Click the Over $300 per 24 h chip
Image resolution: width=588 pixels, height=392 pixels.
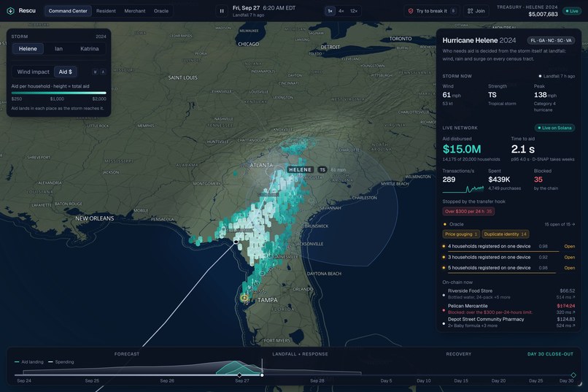(x=468, y=212)
